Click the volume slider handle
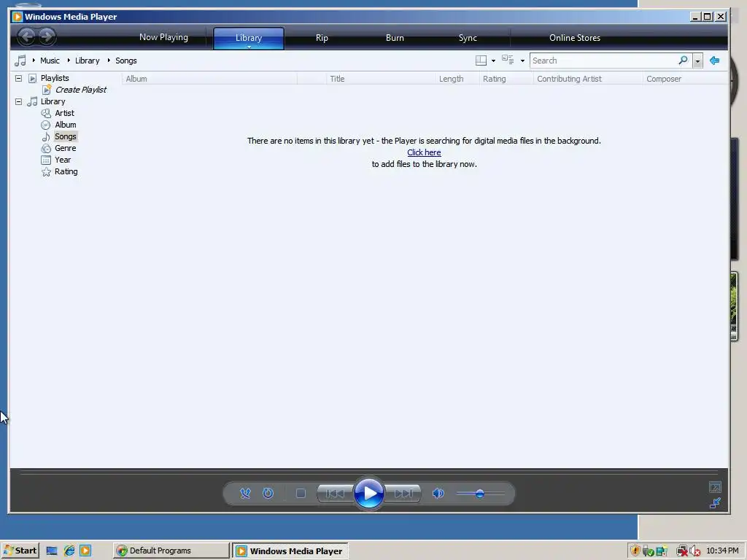This screenshot has height=560, width=747. point(480,494)
